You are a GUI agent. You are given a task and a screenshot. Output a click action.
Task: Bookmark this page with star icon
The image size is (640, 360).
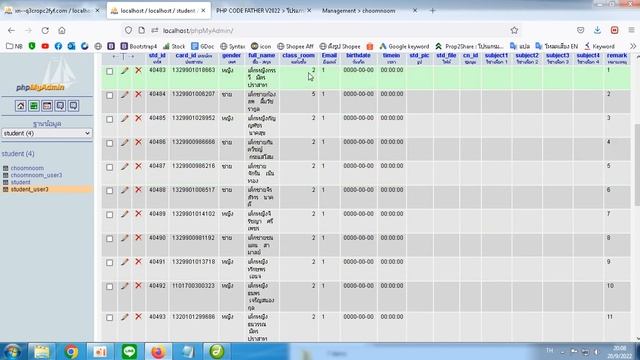click(x=514, y=30)
